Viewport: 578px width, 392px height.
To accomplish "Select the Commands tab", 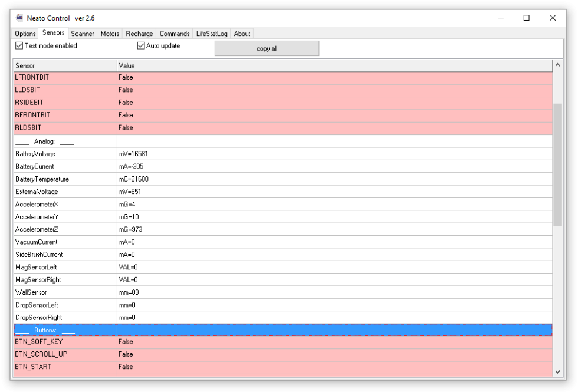I will [175, 34].
